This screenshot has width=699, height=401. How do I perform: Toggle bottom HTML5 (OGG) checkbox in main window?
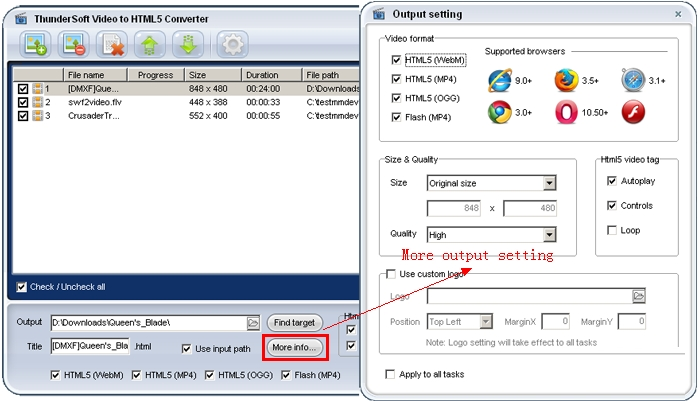(209, 375)
